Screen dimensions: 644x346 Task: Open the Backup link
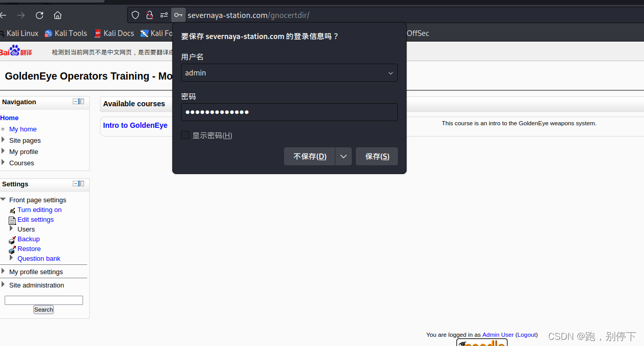pos(28,239)
